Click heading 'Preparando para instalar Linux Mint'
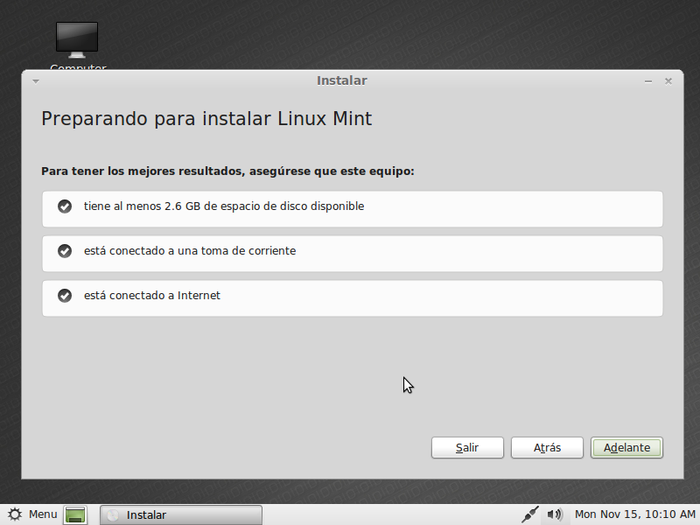 [206, 119]
